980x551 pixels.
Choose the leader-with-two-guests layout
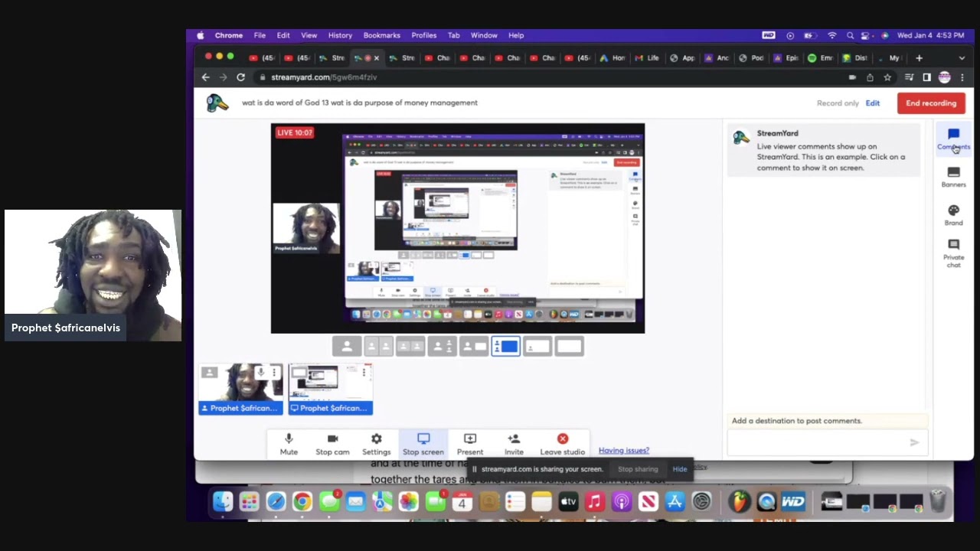coord(442,347)
